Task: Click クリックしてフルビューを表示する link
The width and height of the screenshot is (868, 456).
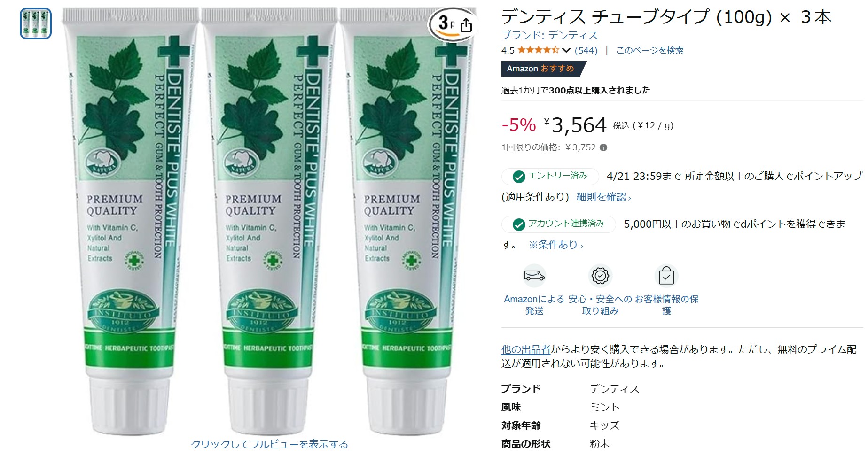Action: [x=269, y=444]
